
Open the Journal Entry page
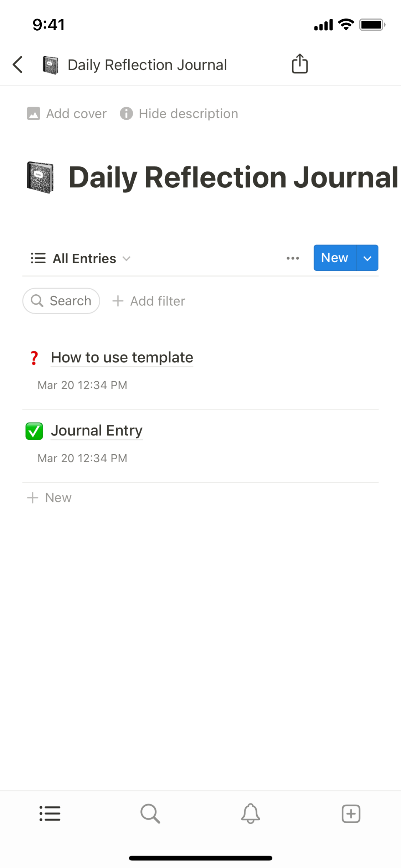tap(97, 430)
